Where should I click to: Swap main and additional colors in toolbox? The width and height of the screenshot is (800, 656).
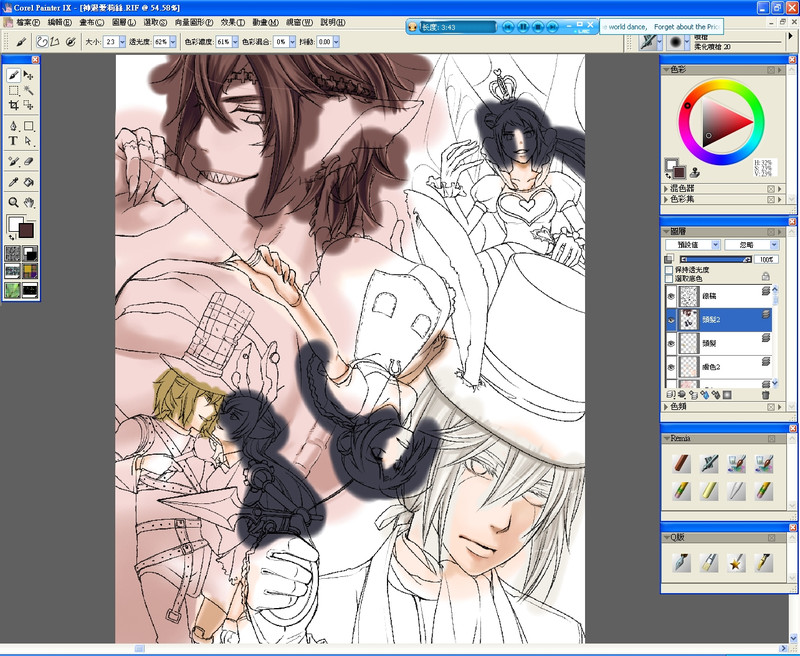[11, 237]
